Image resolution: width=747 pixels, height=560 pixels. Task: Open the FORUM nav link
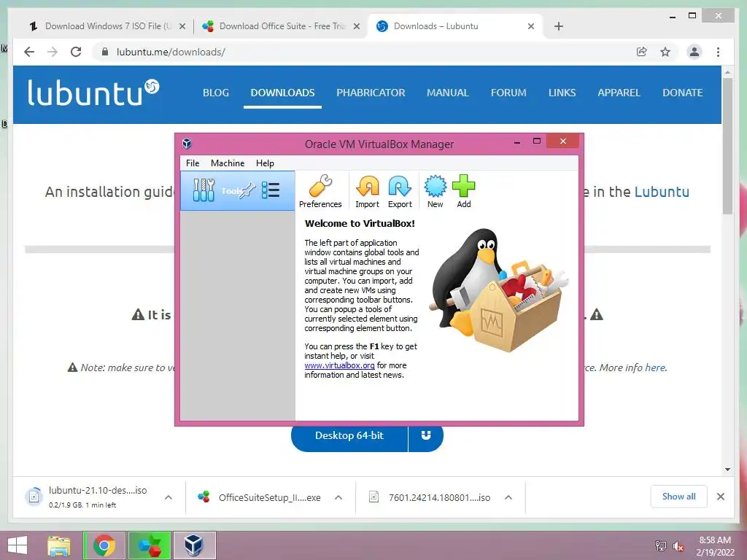click(x=508, y=93)
